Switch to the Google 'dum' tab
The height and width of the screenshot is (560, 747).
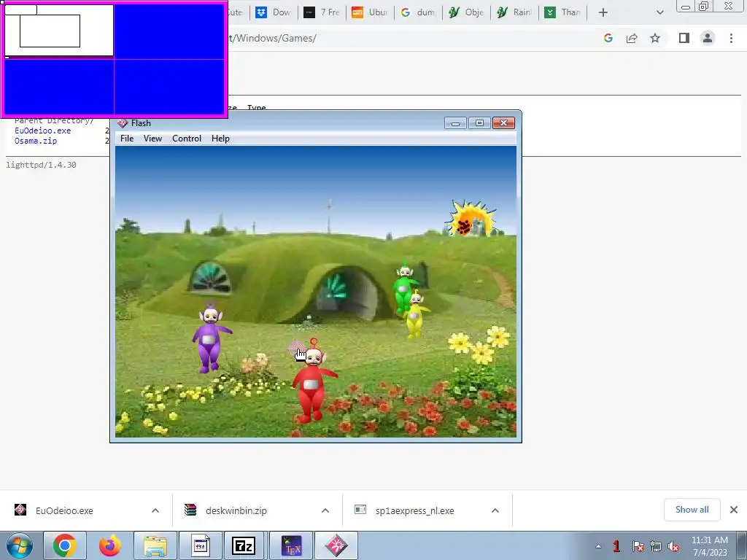418,12
